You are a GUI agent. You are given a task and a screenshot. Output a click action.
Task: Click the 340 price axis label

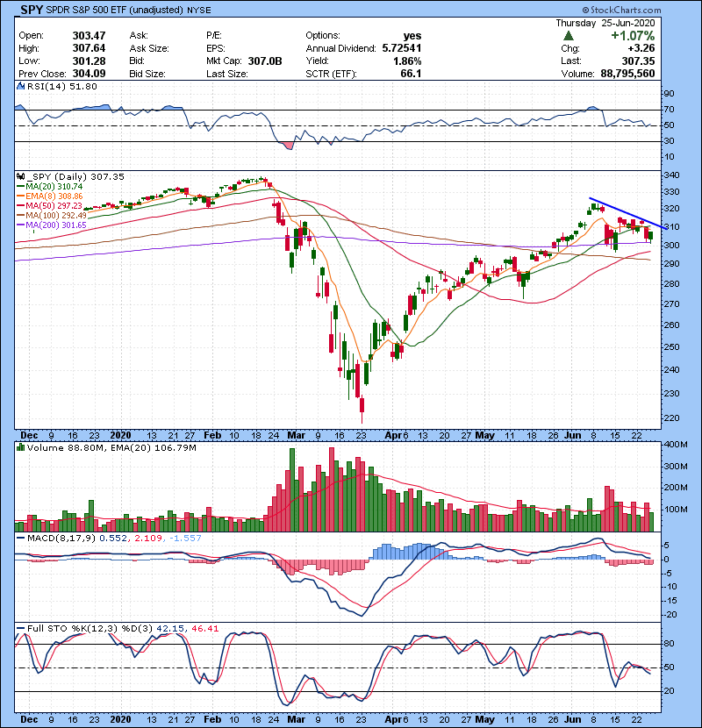[672, 175]
